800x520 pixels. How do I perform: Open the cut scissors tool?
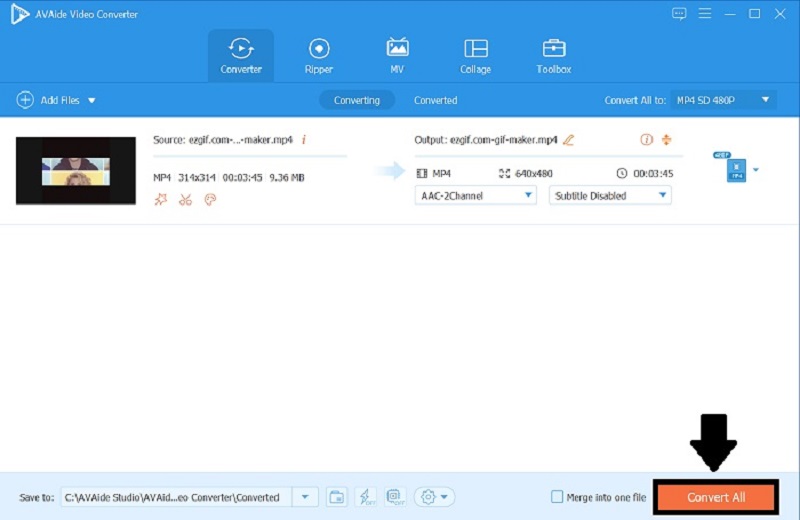pos(185,200)
